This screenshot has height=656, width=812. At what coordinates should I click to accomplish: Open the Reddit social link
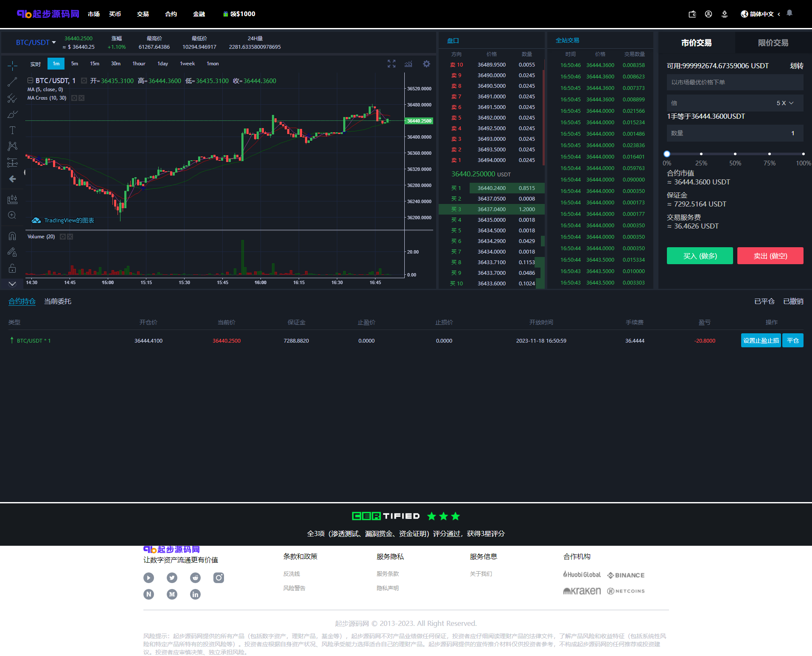[195, 578]
